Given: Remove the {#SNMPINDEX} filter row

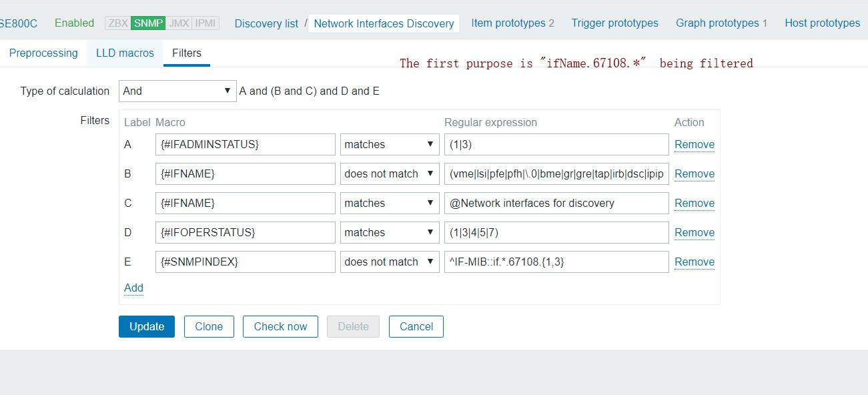Looking at the screenshot, I should pos(694,262).
